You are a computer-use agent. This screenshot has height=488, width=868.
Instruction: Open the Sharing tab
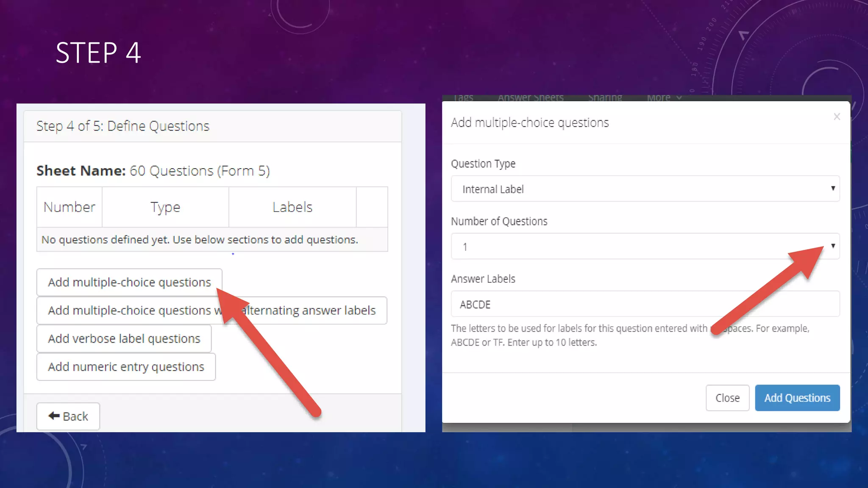click(x=605, y=98)
